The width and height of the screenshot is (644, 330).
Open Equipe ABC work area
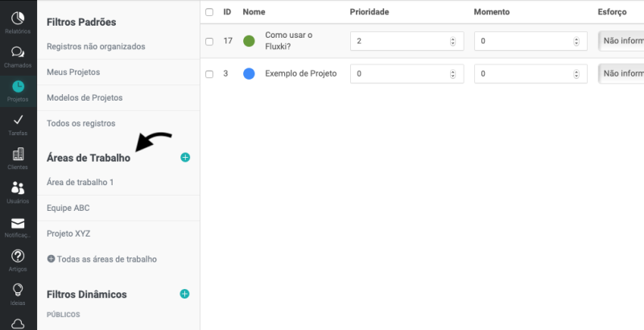pyautogui.click(x=68, y=208)
